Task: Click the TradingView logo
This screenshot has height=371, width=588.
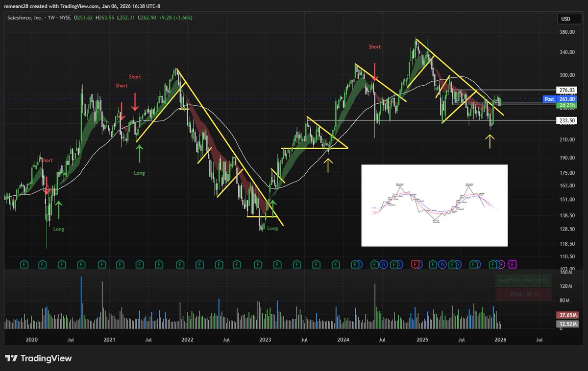Action: pos(38,358)
